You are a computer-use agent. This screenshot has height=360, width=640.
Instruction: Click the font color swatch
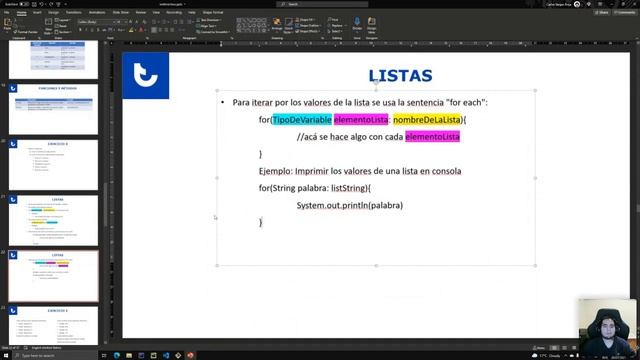coord(141,30)
